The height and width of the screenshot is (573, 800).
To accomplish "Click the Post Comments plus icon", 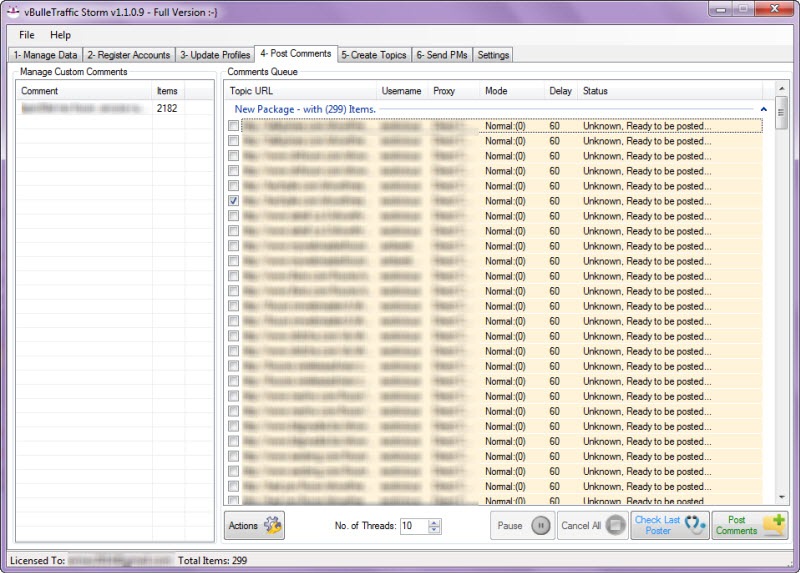I will pos(774,525).
